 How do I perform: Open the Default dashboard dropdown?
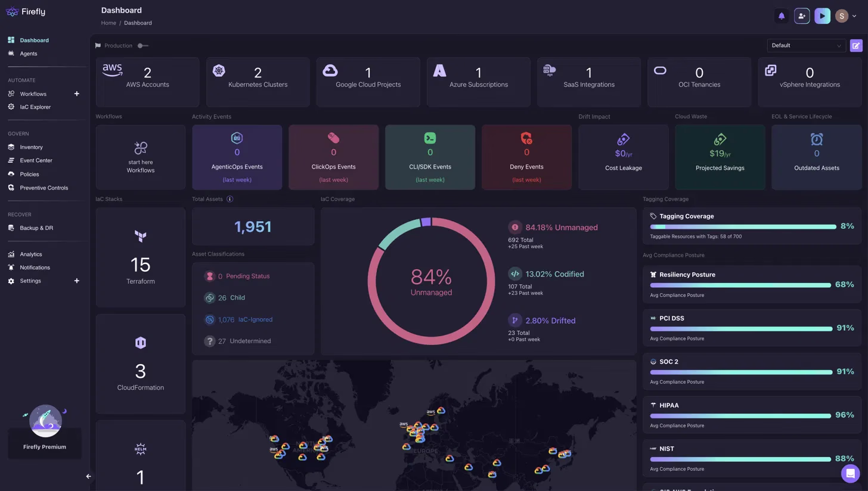tap(806, 45)
